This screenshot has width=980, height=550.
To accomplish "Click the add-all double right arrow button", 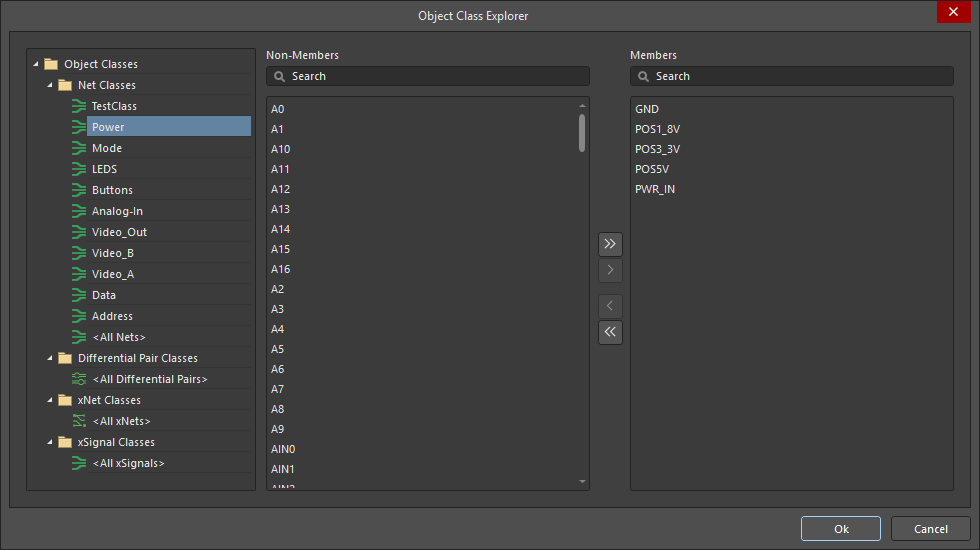I will (610, 244).
